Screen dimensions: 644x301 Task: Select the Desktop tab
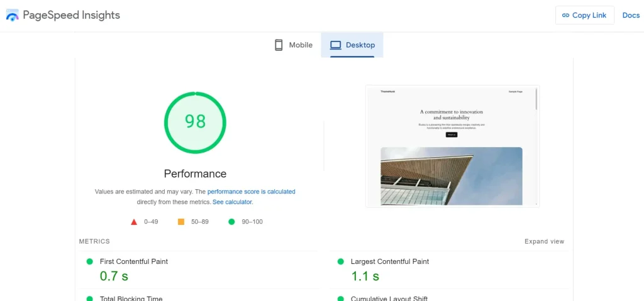[x=352, y=45]
